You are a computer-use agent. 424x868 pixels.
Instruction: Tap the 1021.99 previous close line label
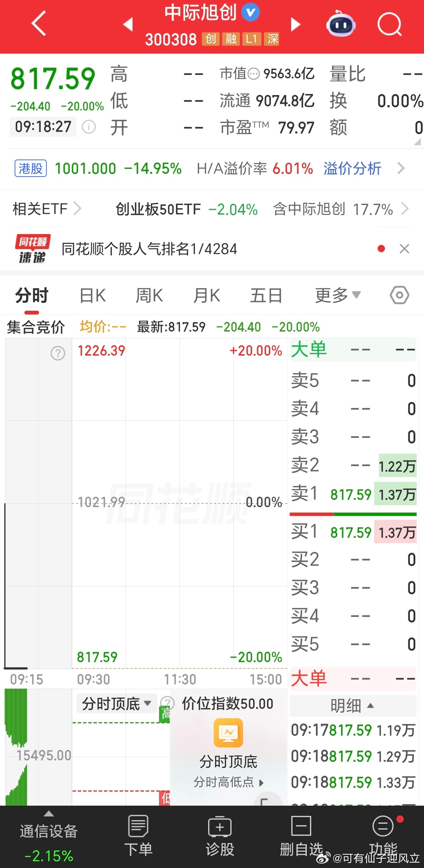point(101,502)
